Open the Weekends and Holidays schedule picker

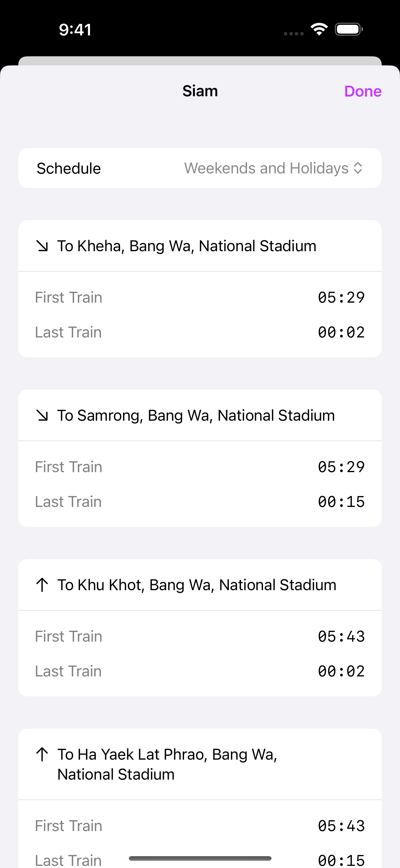click(266, 168)
